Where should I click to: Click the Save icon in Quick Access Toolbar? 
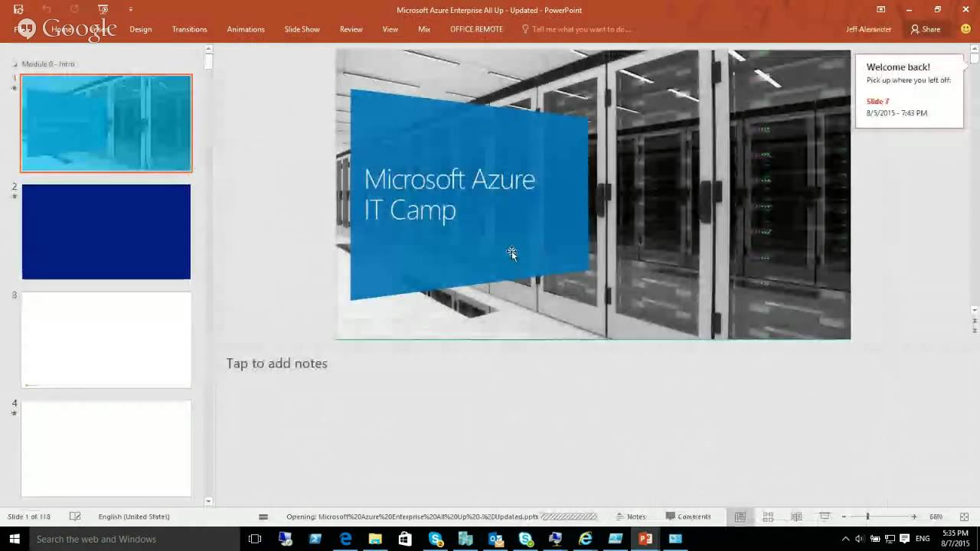pos(18,9)
